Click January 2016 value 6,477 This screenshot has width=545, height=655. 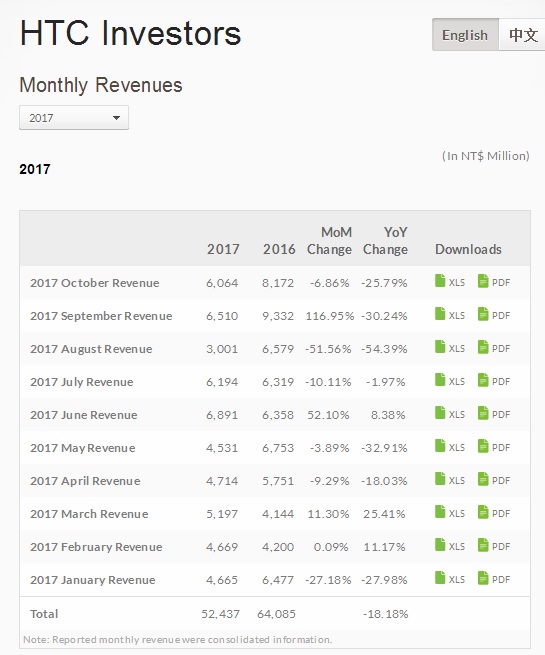tap(278, 580)
